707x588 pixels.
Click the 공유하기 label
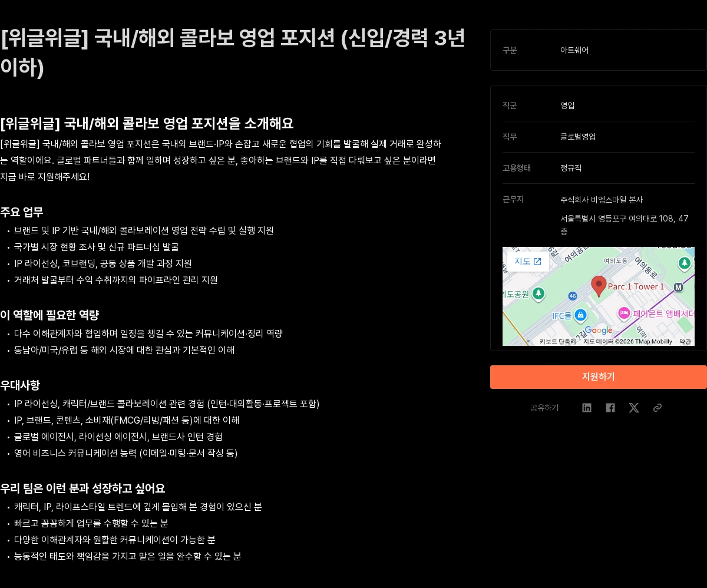click(544, 408)
